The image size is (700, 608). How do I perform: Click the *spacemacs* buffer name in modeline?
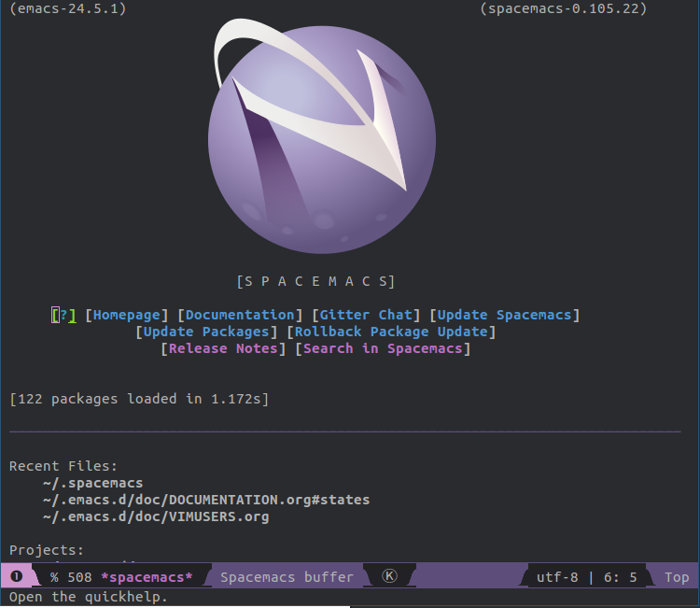[x=147, y=577]
